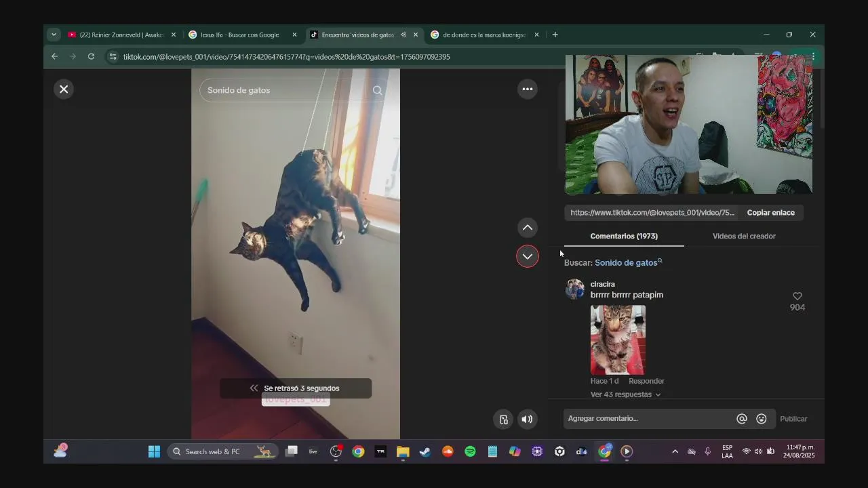Expand Ver 43 respuestas

tap(625, 394)
